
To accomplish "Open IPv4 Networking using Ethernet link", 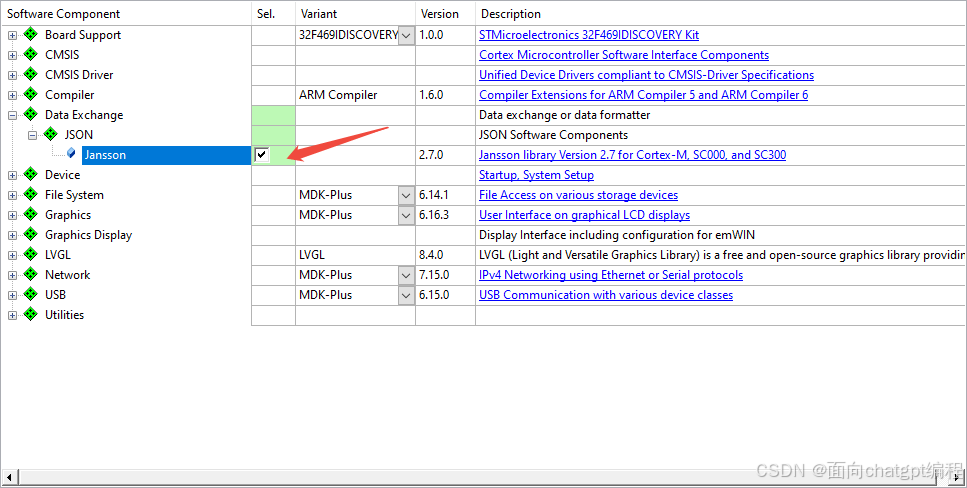I will 611,275.
